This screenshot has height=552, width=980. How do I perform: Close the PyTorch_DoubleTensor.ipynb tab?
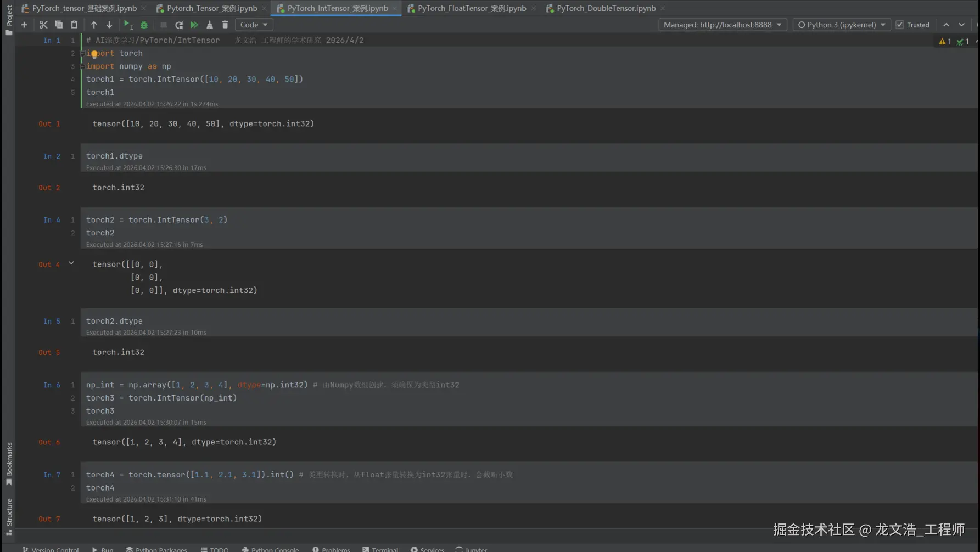tap(663, 8)
